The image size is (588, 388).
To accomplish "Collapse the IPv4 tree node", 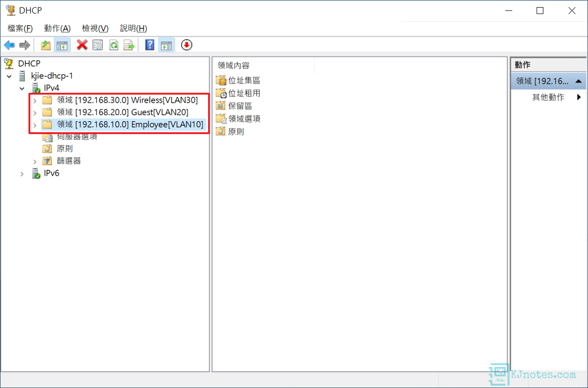I will coord(22,88).
